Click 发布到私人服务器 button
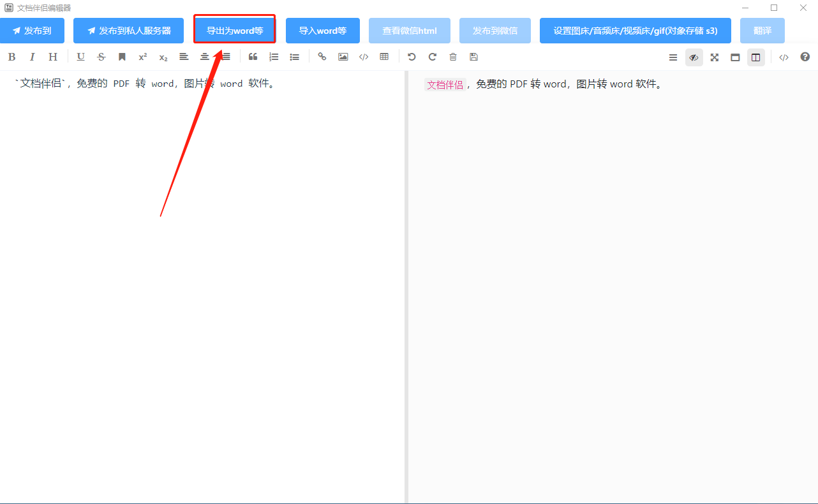This screenshot has width=818, height=504. [128, 31]
